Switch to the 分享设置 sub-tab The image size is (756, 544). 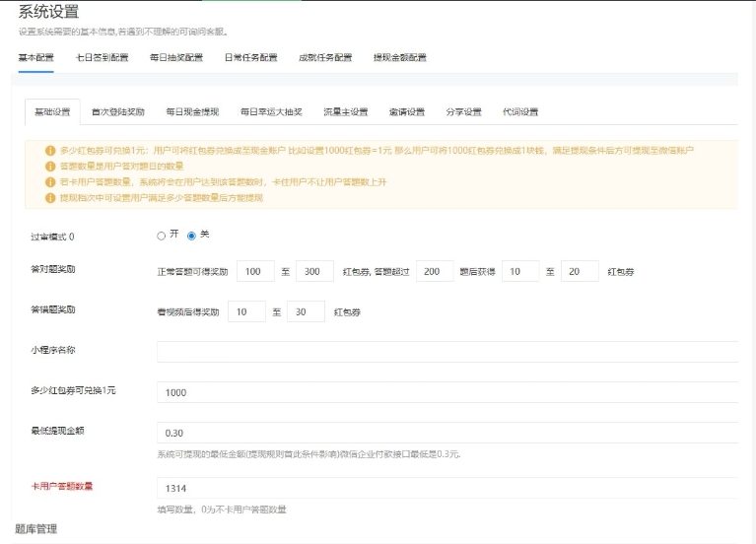pyautogui.click(x=464, y=112)
